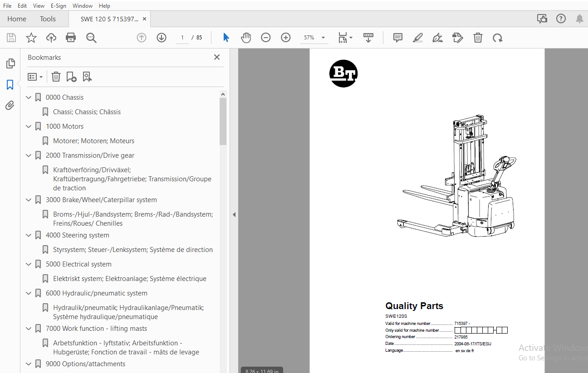This screenshot has width=588, height=373.
Task: Open the Window menu
Action: (x=83, y=5)
